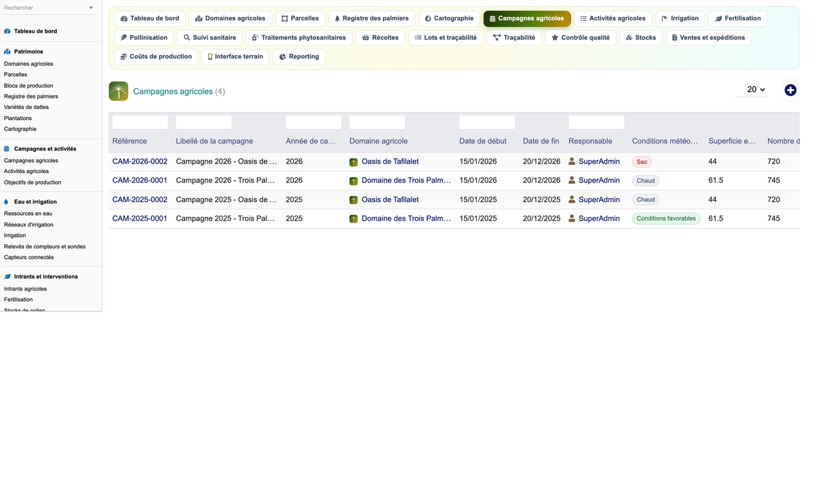
Task: Click the user icon in CAM-2025-0001 row
Action: point(572,218)
